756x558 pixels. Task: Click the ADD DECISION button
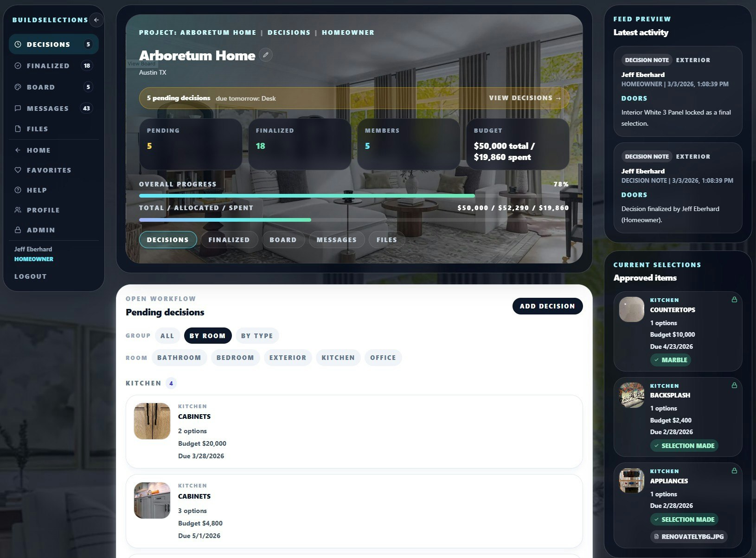[x=547, y=306]
